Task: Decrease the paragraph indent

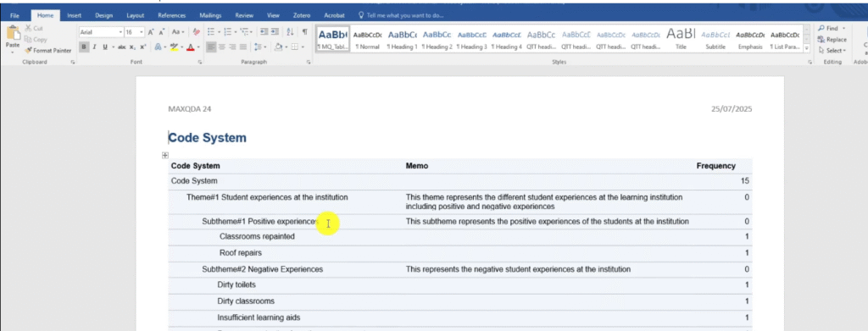Action: (264, 32)
